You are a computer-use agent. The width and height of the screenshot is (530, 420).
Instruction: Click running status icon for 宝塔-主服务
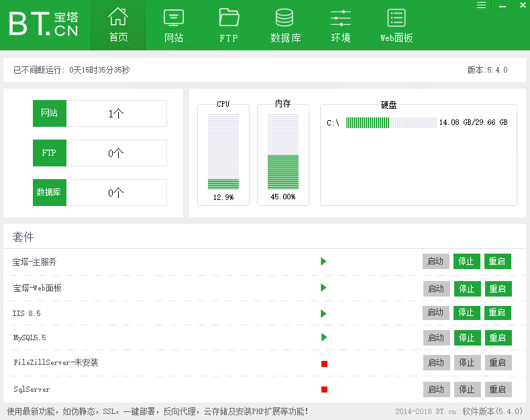point(323,262)
